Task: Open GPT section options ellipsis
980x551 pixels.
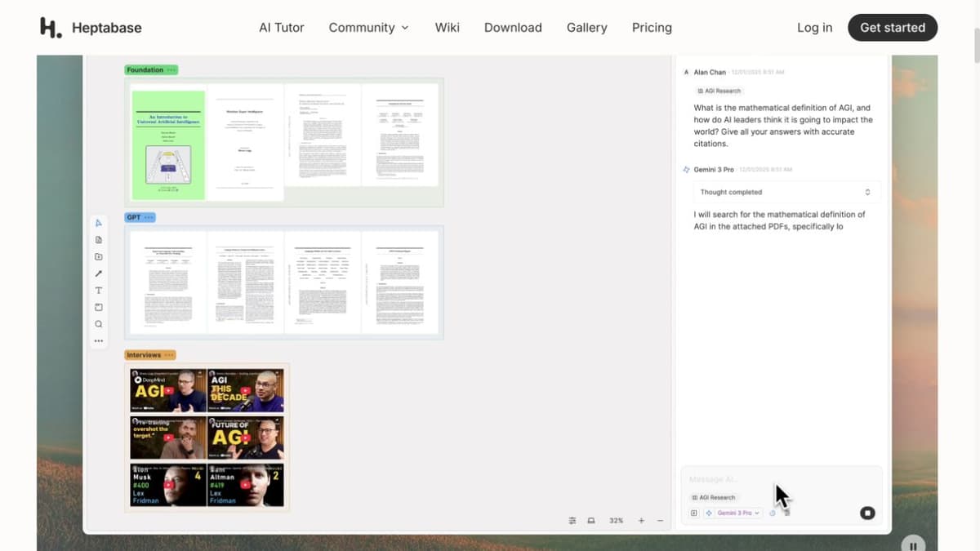Action: (149, 217)
